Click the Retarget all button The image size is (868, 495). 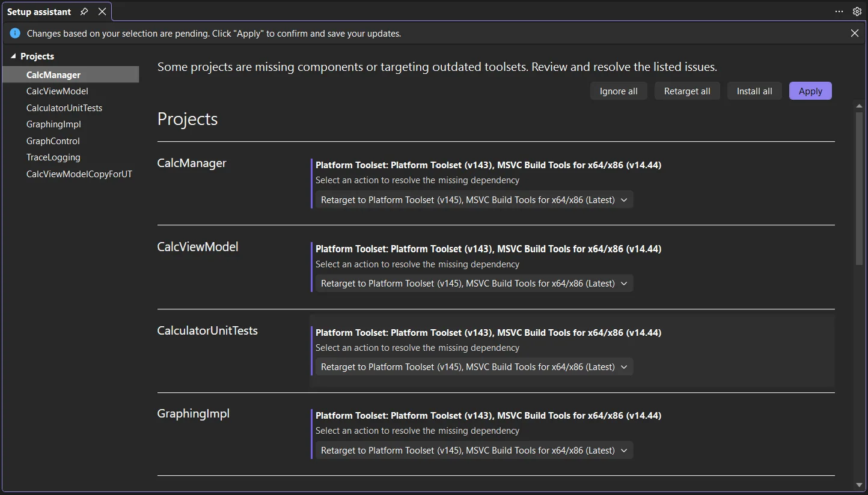click(687, 91)
